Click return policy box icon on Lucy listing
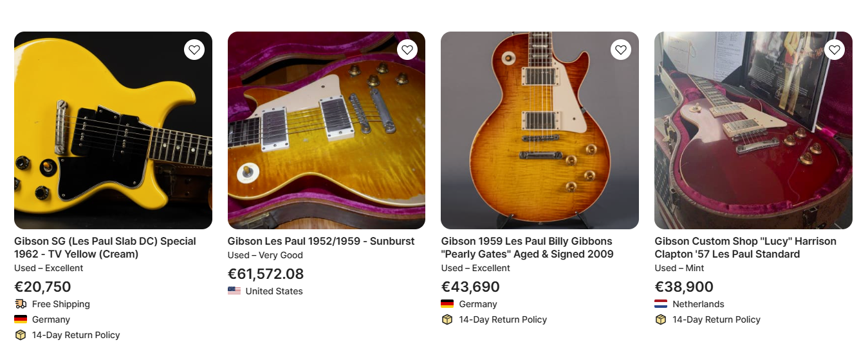This screenshot has width=868, height=351. point(661,319)
